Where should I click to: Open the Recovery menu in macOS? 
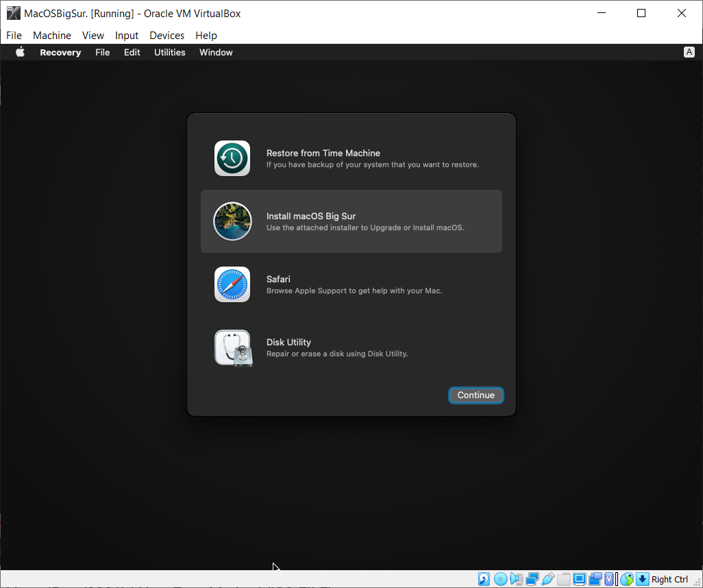[x=60, y=53]
